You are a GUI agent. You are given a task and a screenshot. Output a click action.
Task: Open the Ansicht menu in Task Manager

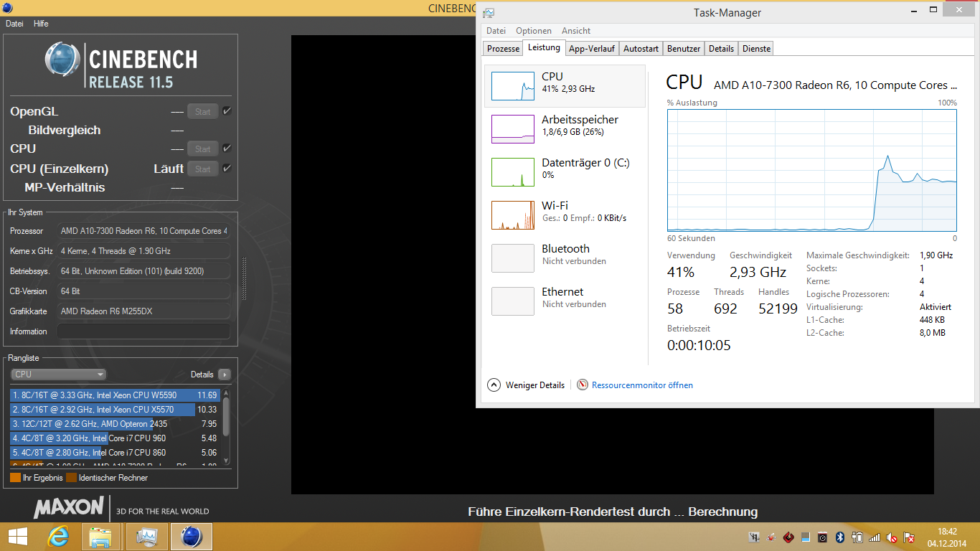click(576, 31)
